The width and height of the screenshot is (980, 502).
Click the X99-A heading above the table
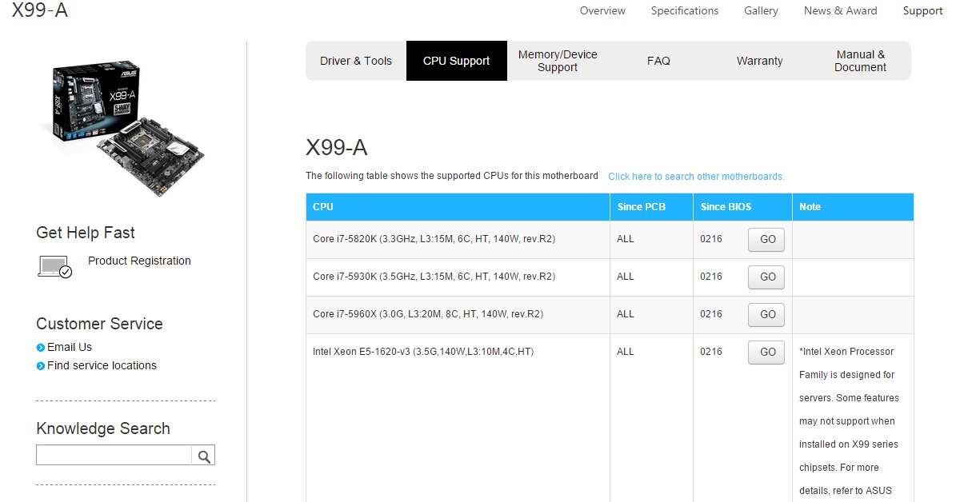pyautogui.click(x=337, y=148)
